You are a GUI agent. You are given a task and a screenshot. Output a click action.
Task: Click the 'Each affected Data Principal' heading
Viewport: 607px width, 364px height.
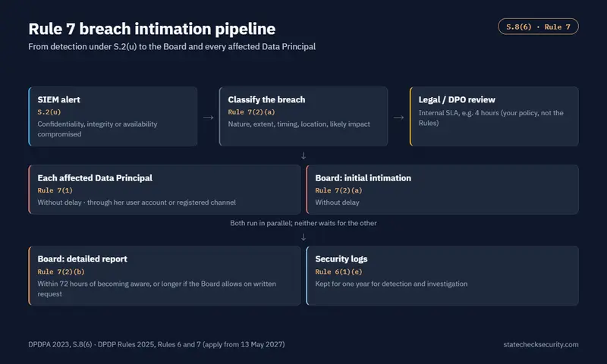[x=95, y=178]
